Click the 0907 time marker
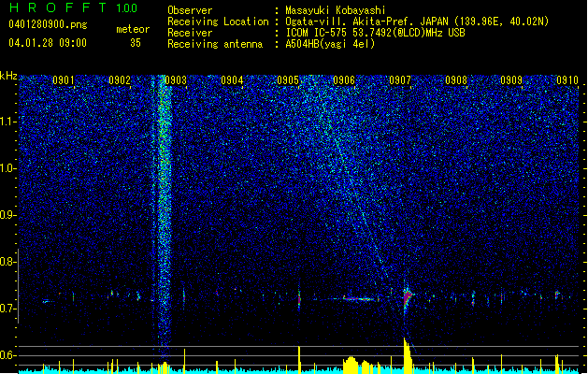This screenshot has height=374, width=588. (x=400, y=80)
